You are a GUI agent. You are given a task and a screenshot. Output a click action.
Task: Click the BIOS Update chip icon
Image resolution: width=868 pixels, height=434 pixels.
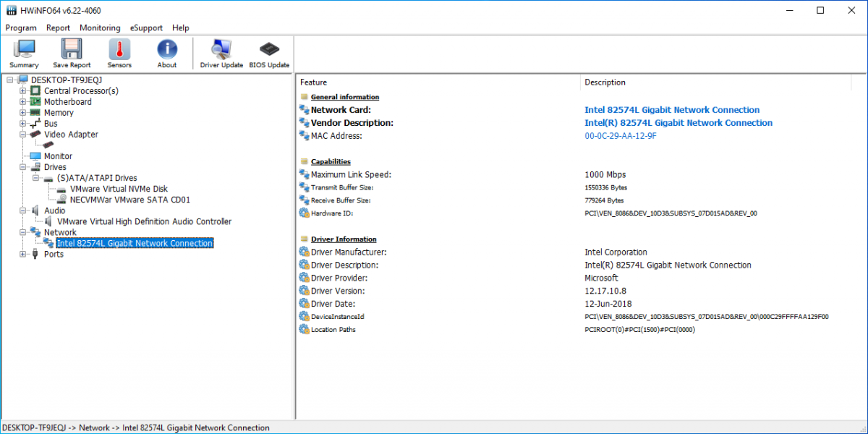coord(269,54)
